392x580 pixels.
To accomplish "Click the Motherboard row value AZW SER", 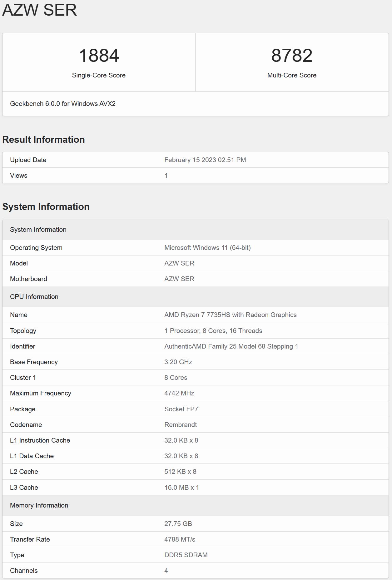I will click(179, 279).
